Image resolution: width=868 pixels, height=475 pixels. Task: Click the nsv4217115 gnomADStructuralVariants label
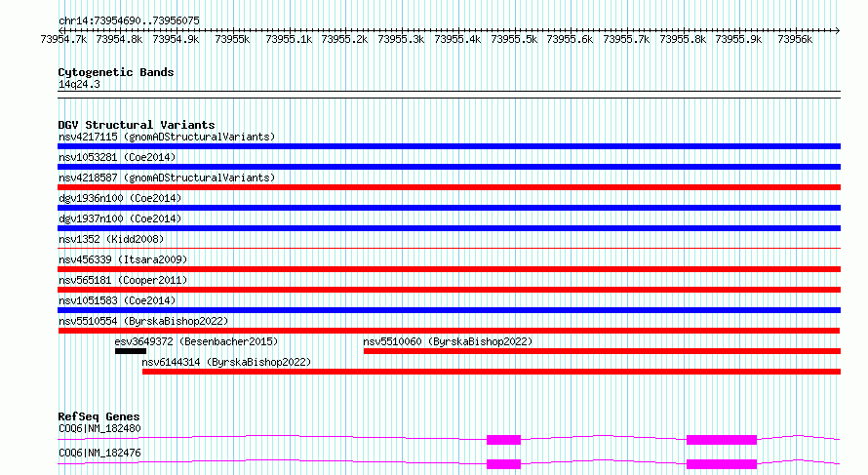click(x=167, y=137)
